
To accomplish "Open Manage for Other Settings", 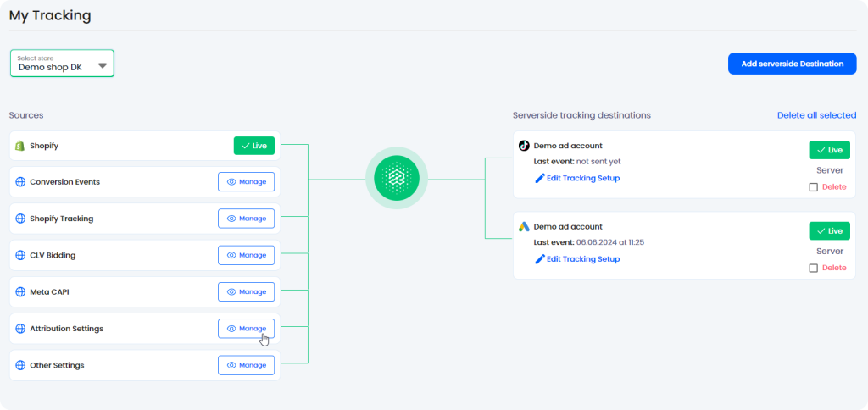I will (247, 366).
